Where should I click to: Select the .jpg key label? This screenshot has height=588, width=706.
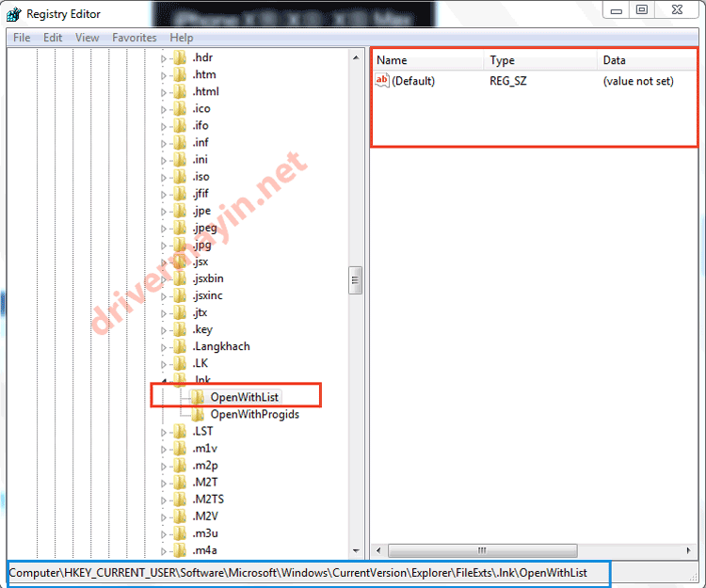pyautogui.click(x=201, y=246)
